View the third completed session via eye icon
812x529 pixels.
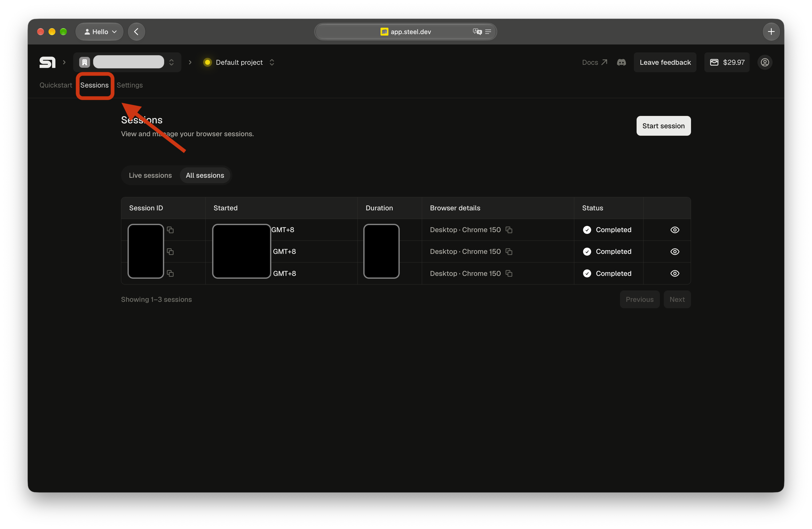tap(674, 273)
